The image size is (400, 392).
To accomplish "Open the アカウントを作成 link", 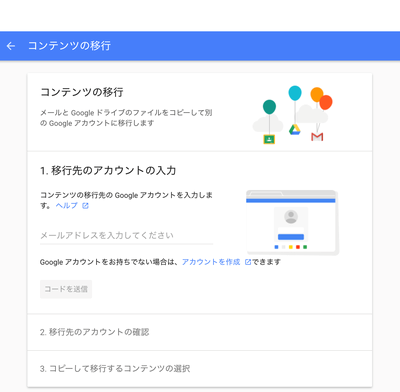I will pos(211,262).
